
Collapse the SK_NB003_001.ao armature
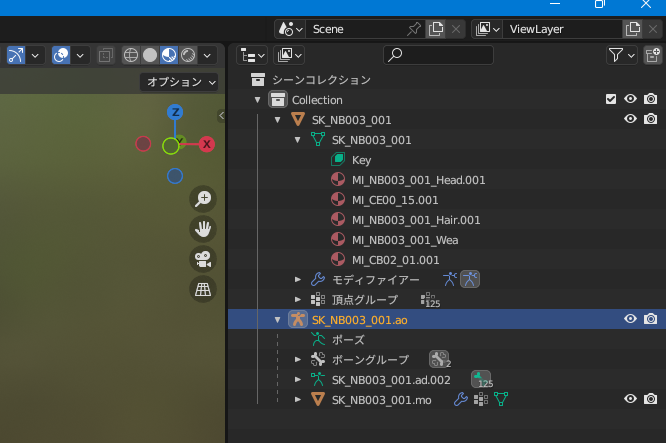[277, 320]
